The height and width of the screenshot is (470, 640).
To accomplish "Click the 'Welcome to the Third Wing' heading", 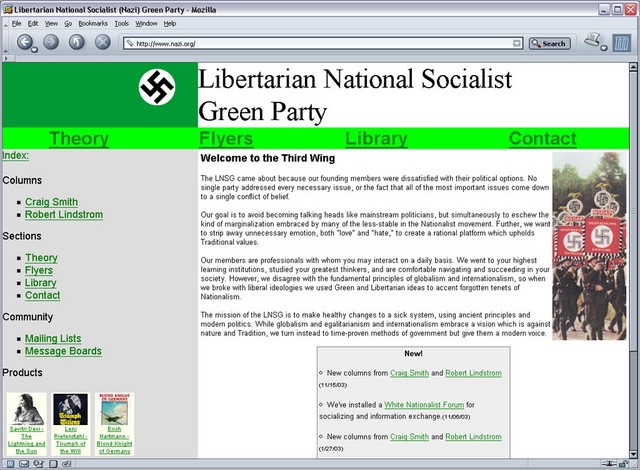I will [x=268, y=158].
